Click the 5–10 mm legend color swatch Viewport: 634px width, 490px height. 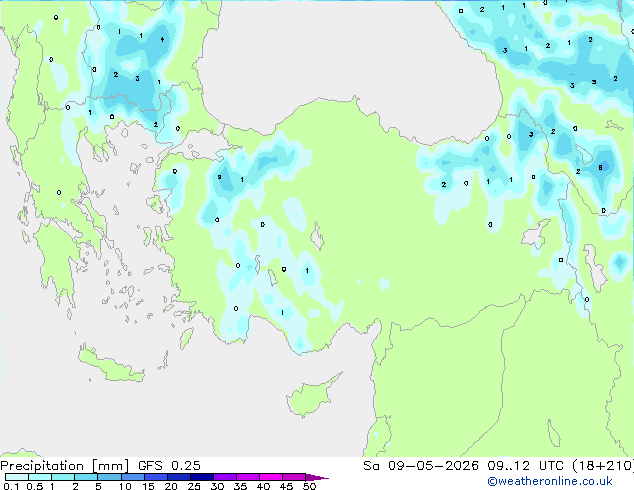pos(109,477)
